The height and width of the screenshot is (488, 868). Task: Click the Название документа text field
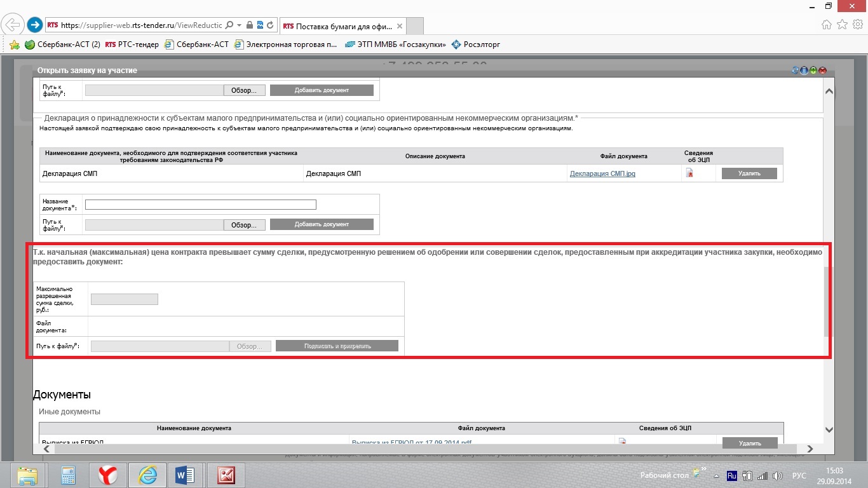pos(200,205)
